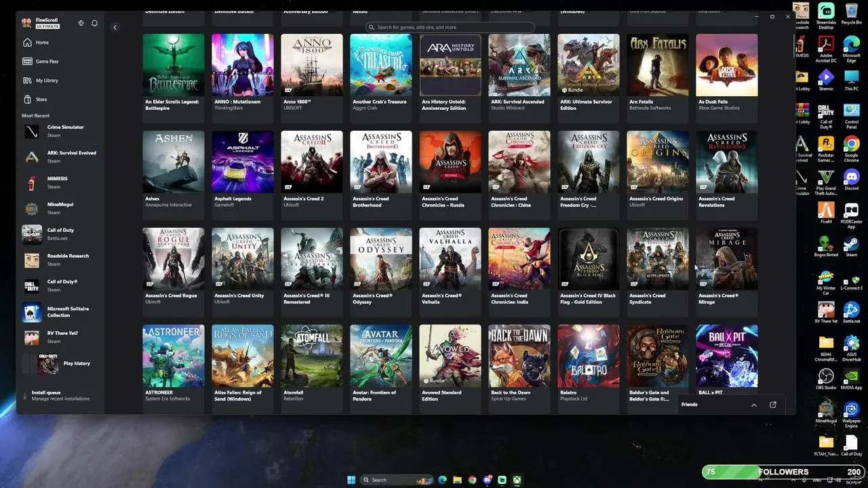Open the Home page in sidebar

point(42,43)
